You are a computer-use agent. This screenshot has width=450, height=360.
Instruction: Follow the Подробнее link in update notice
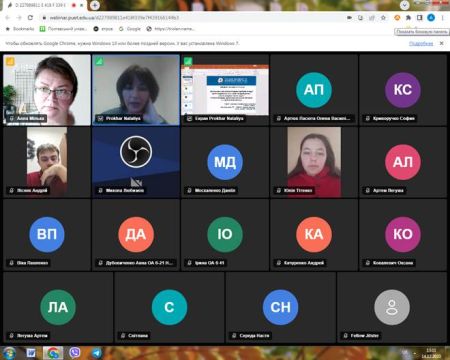point(421,44)
